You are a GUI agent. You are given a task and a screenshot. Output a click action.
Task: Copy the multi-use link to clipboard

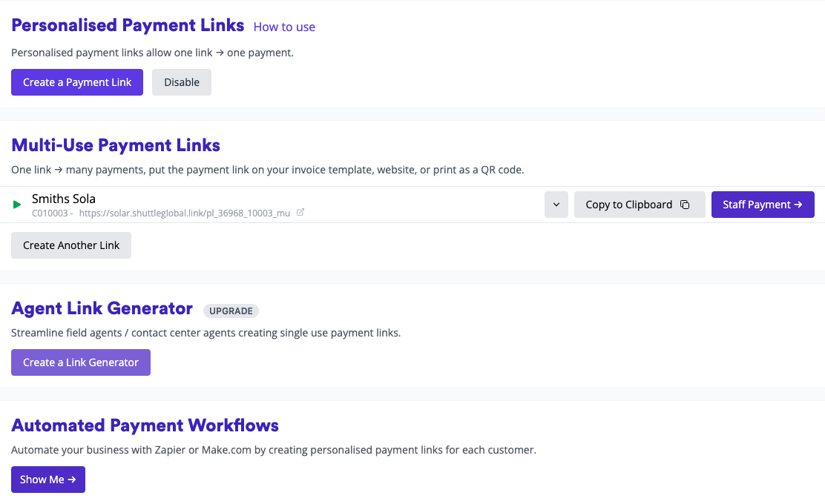[x=640, y=205]
